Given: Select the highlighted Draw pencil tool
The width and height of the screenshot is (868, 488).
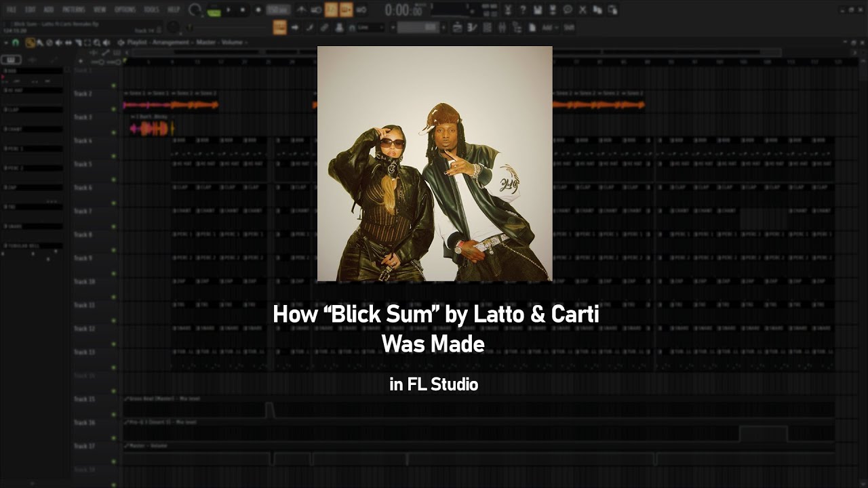Looking at the screenshot, I should tap(30, 43).
